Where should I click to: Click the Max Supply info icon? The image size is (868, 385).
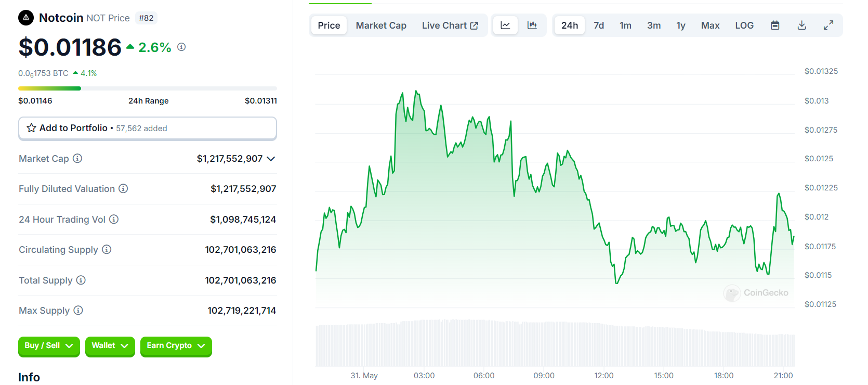tap(78, 310)
